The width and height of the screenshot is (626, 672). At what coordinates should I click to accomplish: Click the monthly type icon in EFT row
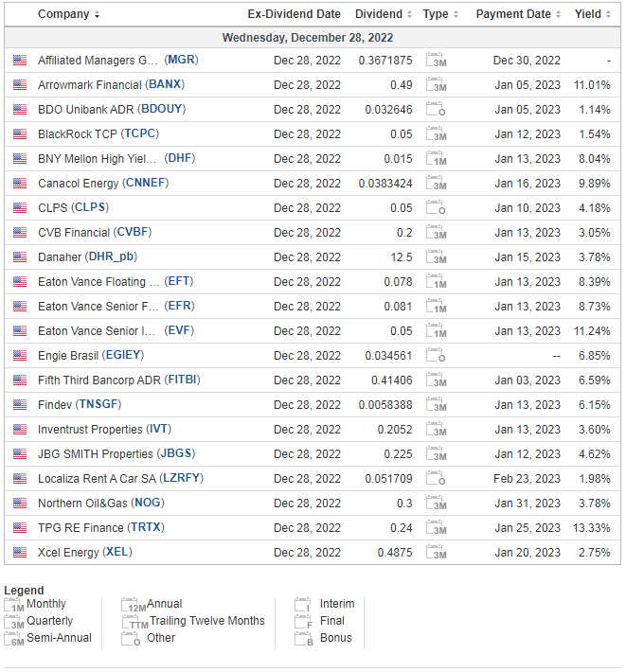[436, 281]
